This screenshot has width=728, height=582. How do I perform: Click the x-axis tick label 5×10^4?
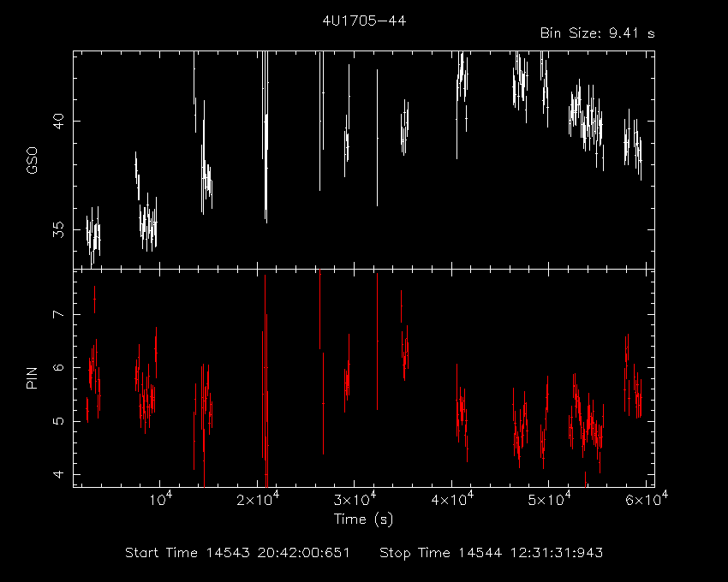pos(550,499)
